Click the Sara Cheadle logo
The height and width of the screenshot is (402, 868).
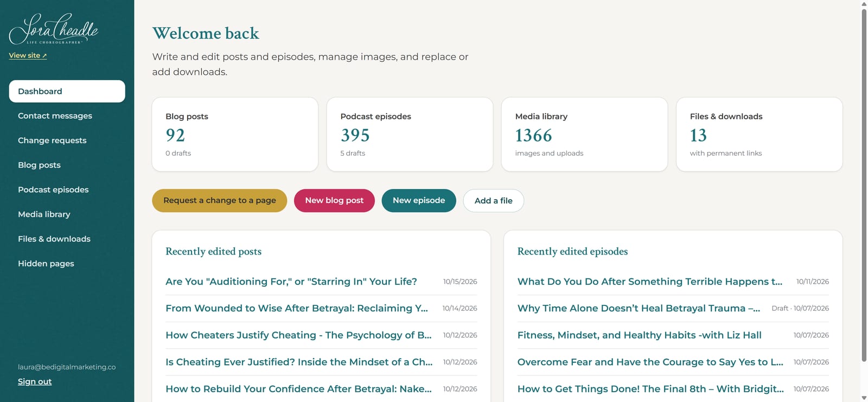tap(54, 29)
